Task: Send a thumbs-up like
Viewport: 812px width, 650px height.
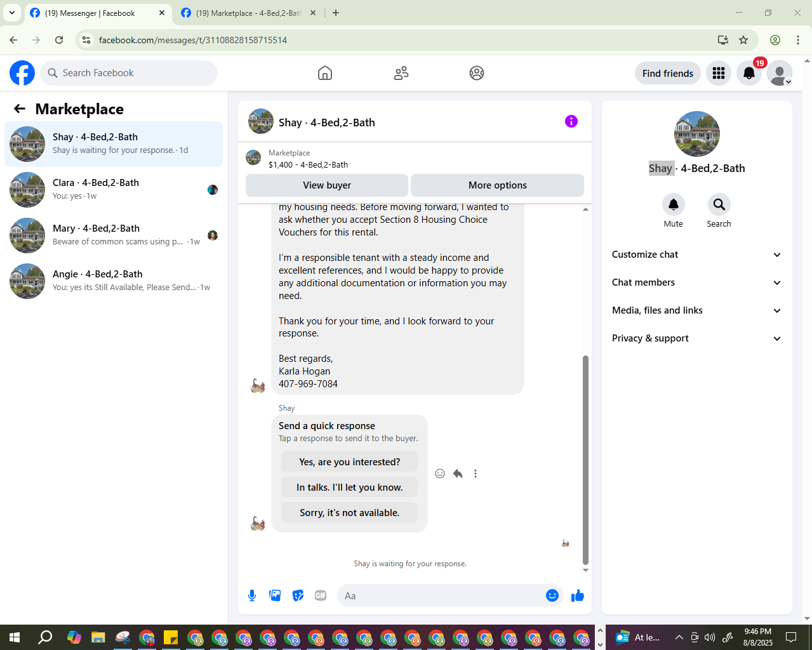Action: click(578, 595)
